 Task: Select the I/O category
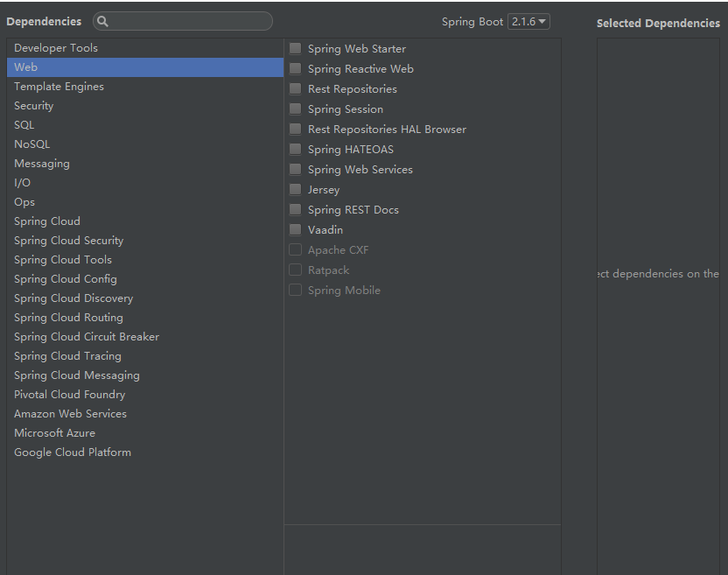click(x=145, y=183)
